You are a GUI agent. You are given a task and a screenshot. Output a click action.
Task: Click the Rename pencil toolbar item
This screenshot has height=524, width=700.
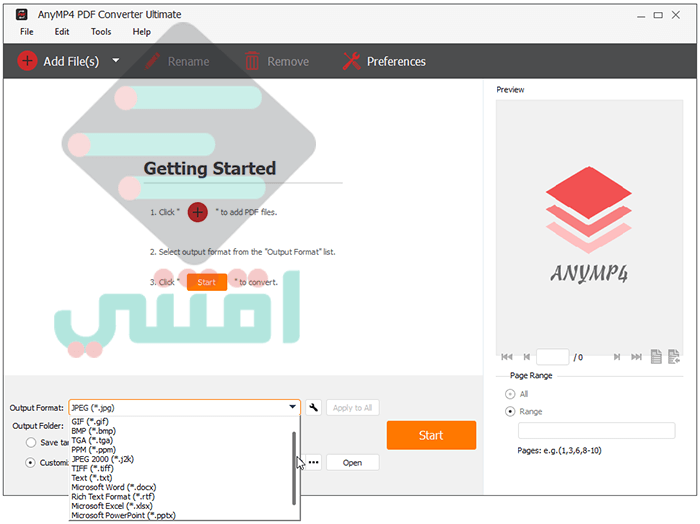(177, 61)
